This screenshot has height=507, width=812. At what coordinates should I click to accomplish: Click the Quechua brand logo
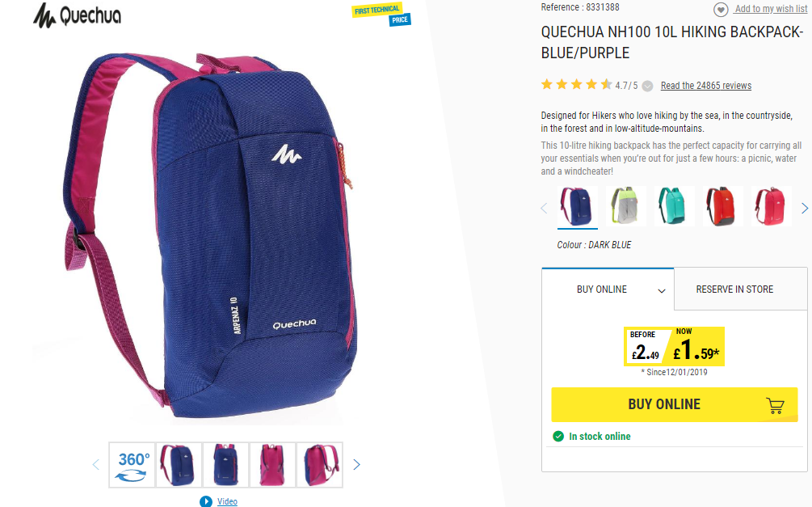click(78, 15)
